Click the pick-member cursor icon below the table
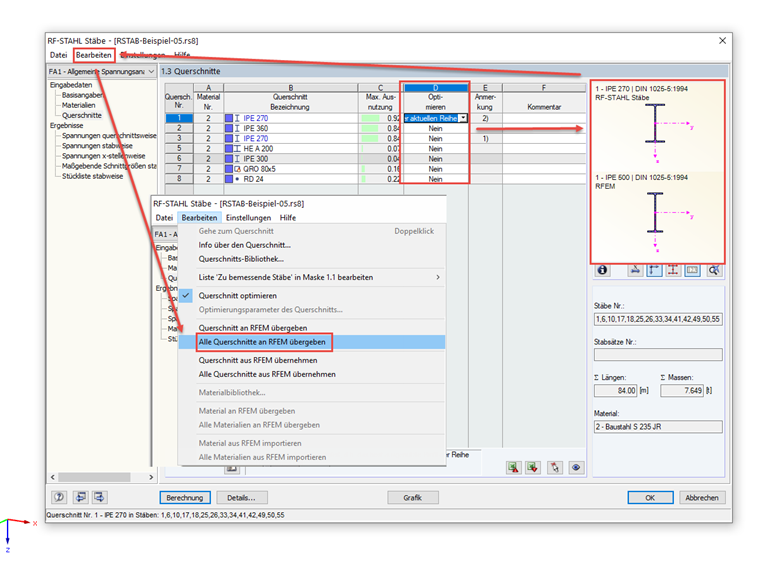Screen dimensions: 760x570 pos(554,467)
